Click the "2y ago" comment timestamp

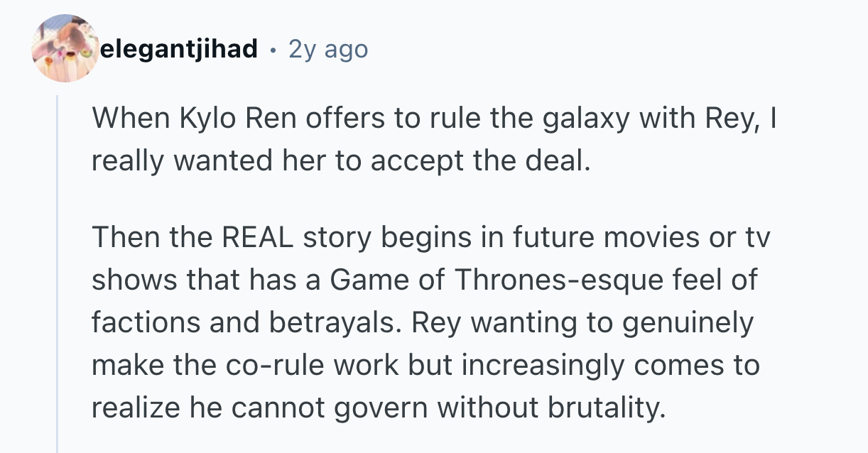tap(328, 49)
